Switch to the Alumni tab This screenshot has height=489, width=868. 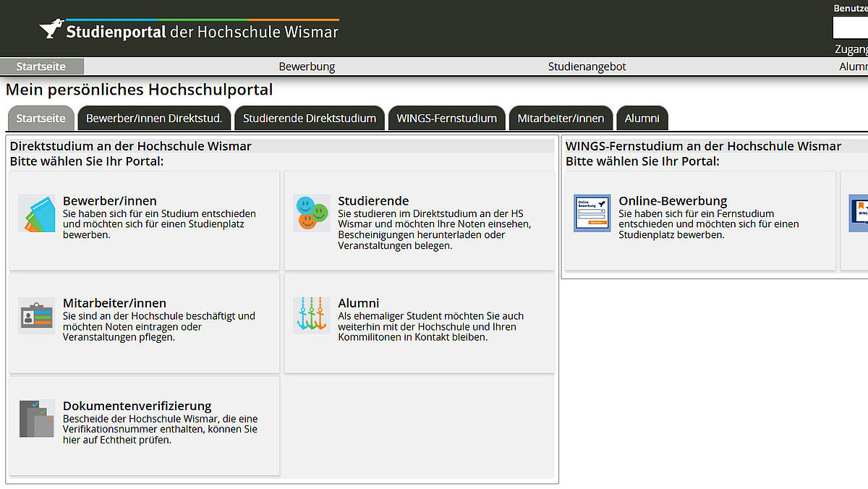[x=642, y=119]
